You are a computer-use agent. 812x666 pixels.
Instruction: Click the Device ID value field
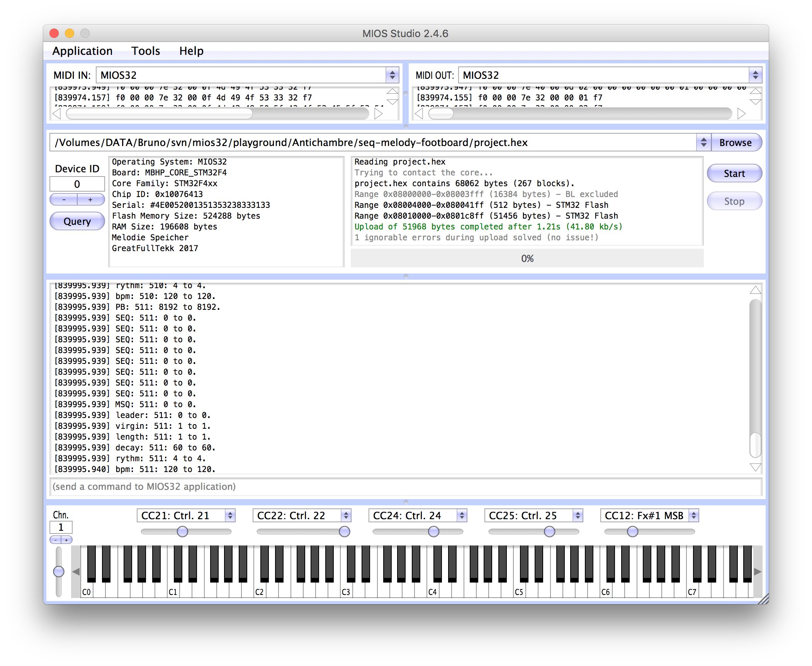tap(77, 184)
